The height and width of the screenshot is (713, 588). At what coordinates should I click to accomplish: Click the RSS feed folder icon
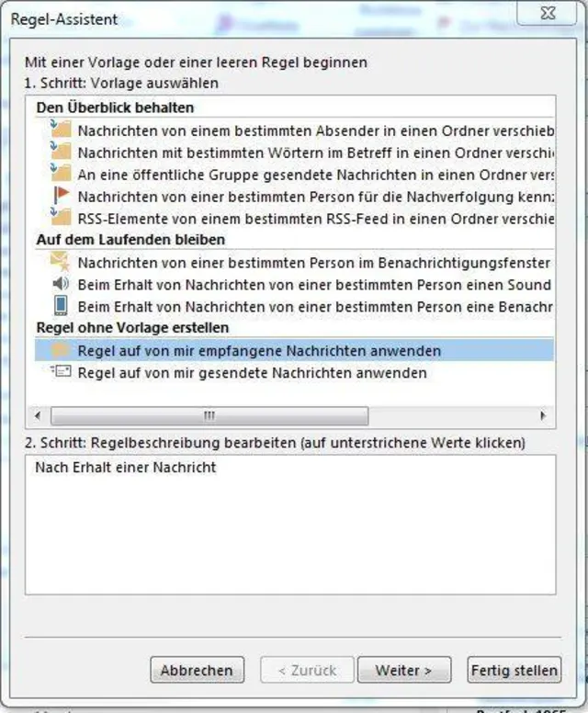click(x=61, y=218)
